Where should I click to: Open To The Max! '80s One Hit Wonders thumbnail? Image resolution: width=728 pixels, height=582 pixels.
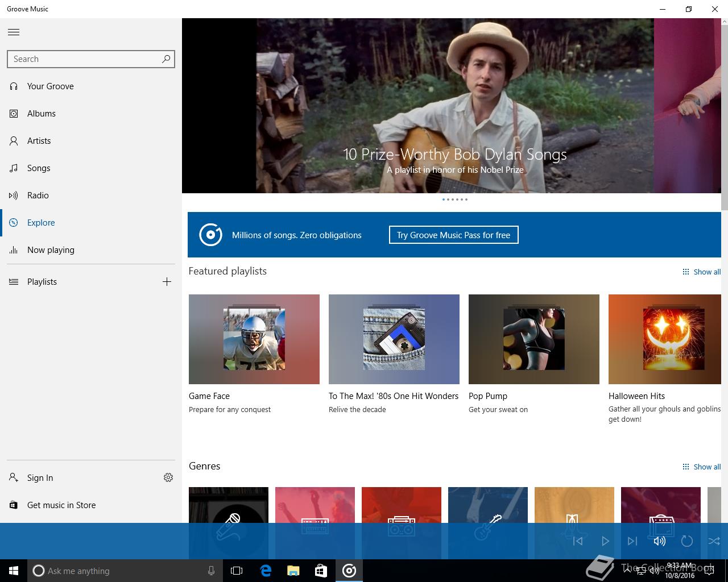coord(394,339)
